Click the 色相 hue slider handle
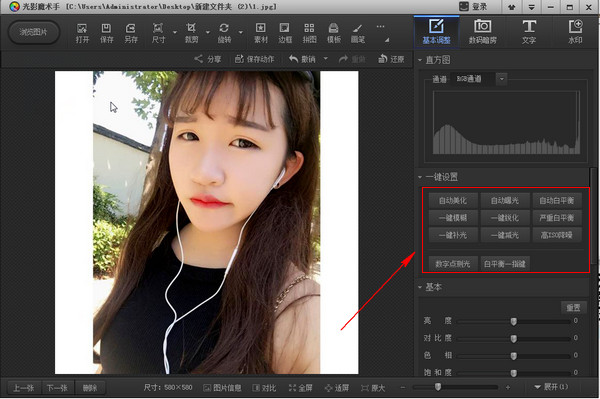The width and height of the screenshot is (600, 399). (514, 356)
